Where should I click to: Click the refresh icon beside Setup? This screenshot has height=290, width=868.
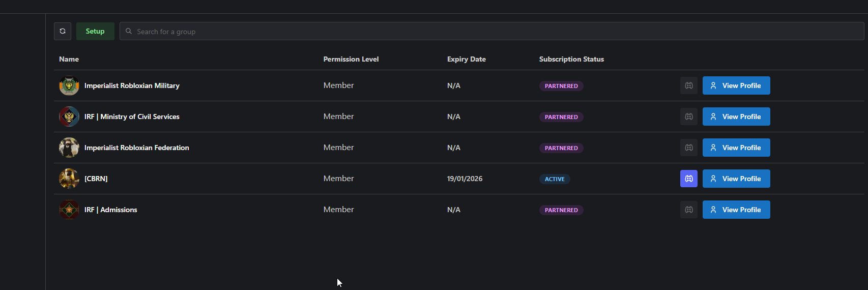pyautogui.click(x=63, y=31)
